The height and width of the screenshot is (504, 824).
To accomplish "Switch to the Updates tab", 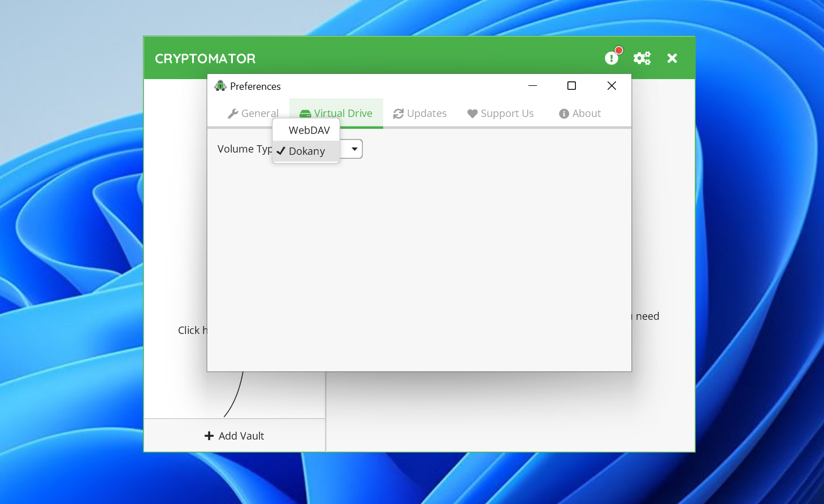I will (420, 113).
